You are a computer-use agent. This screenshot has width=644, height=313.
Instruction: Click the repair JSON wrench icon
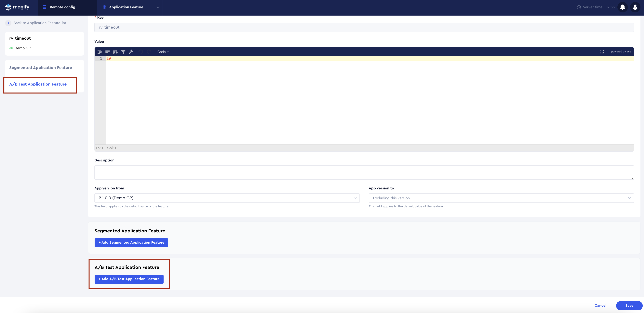tap(131, 52)
